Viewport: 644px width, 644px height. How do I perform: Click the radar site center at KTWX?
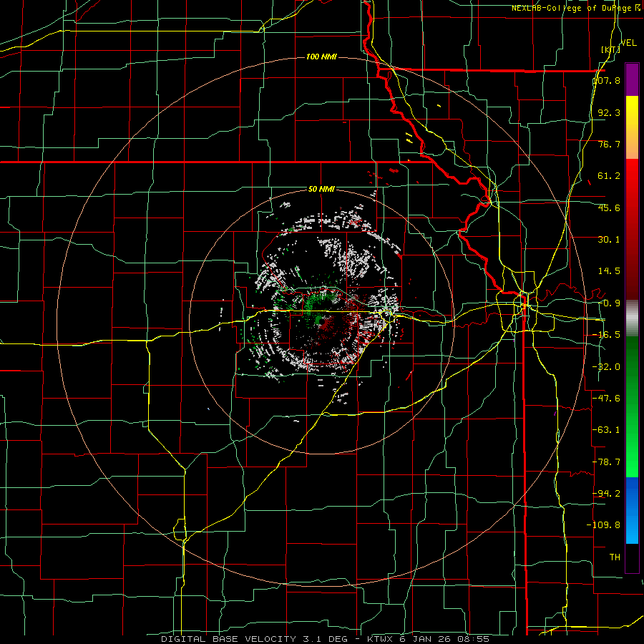point(321,321)
